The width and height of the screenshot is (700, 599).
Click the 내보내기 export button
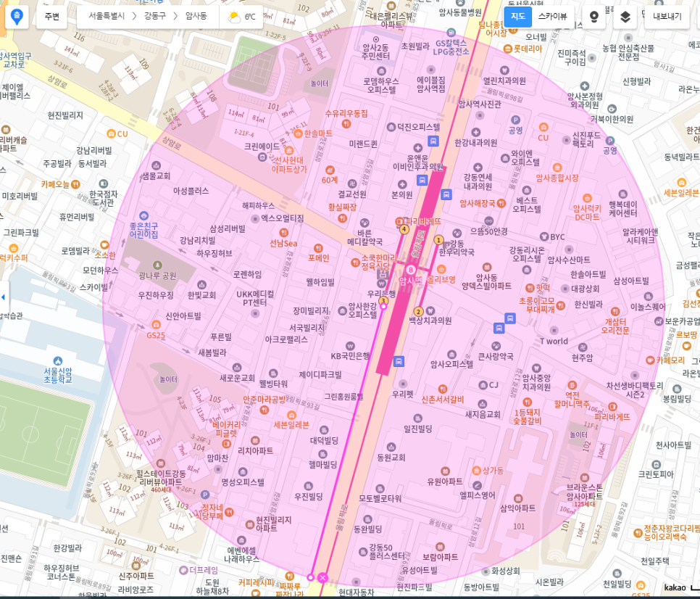coord(667,17)
